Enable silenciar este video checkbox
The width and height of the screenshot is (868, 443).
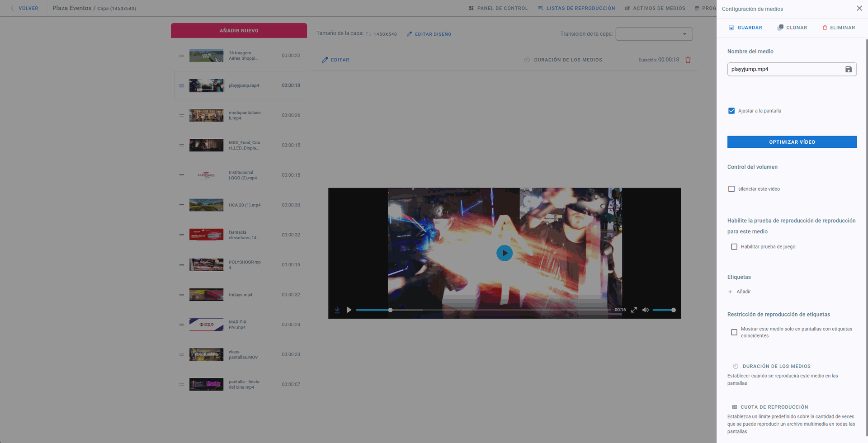click(x=731, y=189)
